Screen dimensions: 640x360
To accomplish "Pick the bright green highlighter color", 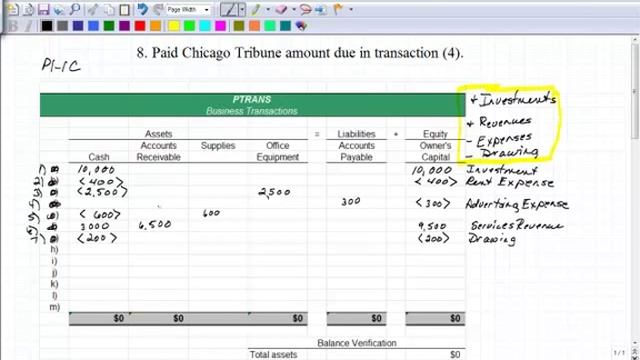I will point(189,26).
